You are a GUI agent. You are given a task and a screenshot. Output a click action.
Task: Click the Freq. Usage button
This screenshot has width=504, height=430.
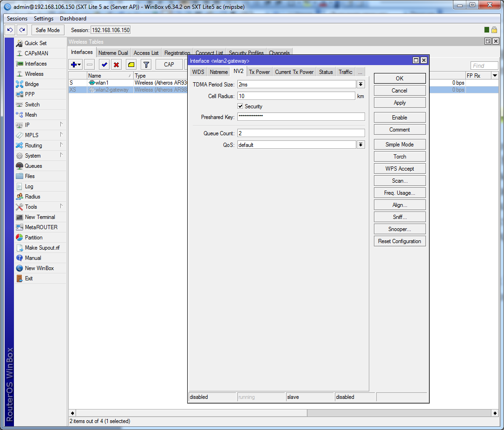pyautogui.click(x=399, y=193)
